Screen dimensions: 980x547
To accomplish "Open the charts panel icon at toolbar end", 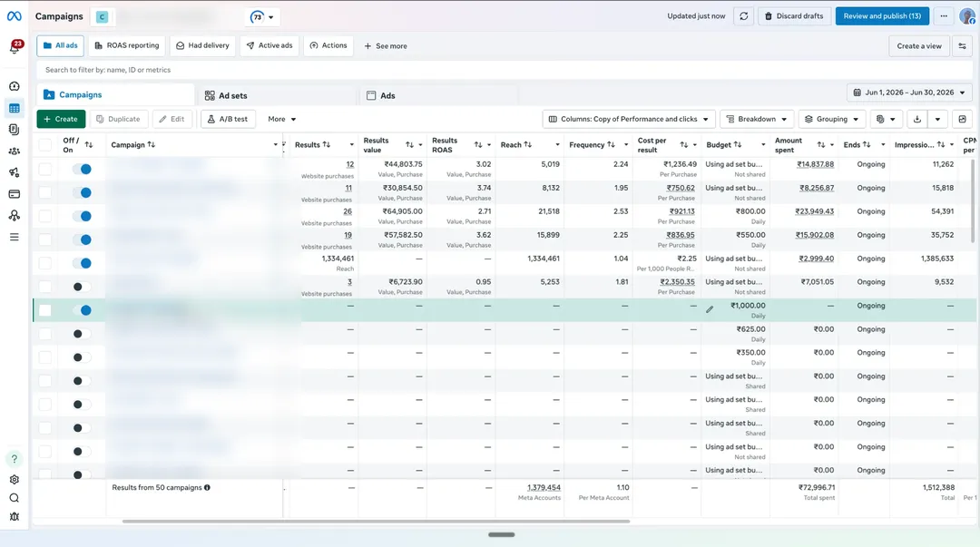I will (x=963, y=120).
